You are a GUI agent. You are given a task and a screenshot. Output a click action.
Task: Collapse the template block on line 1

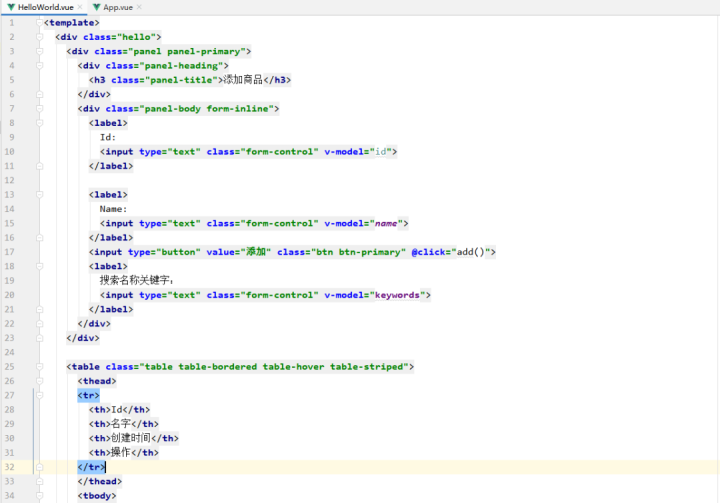pyautogui.click(x=39, y=22)
